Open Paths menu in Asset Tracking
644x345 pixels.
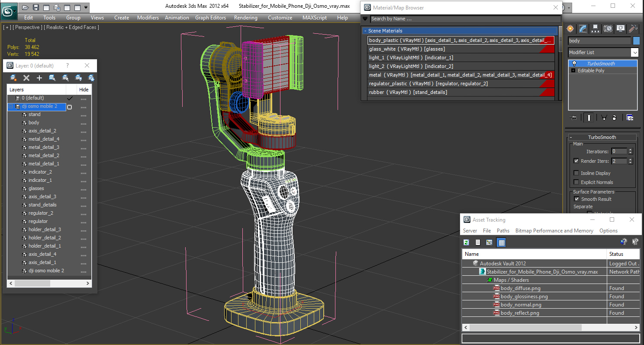coord(503,231)
